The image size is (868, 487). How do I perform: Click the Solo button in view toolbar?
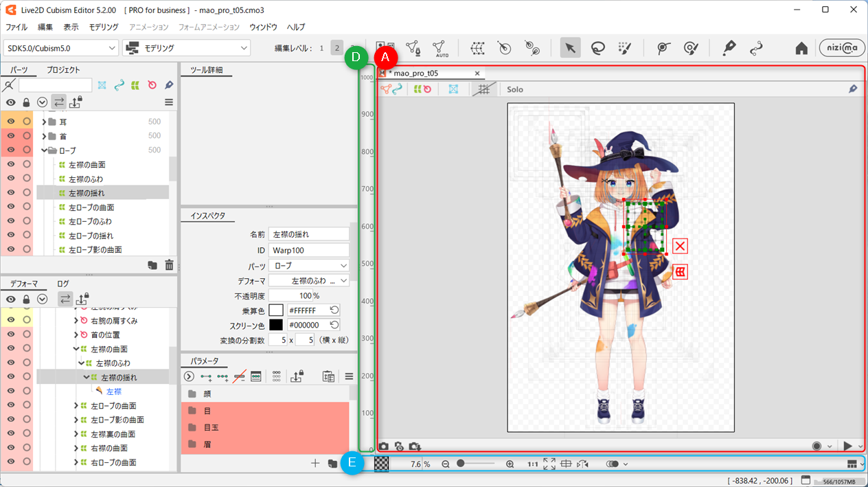pyautogui.click(x=515, y=89)
